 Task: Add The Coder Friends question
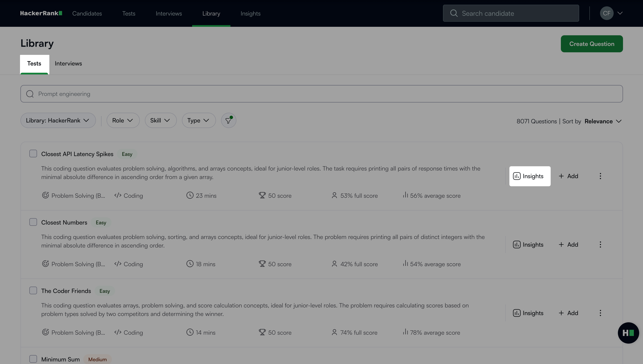tap(569, 313)
